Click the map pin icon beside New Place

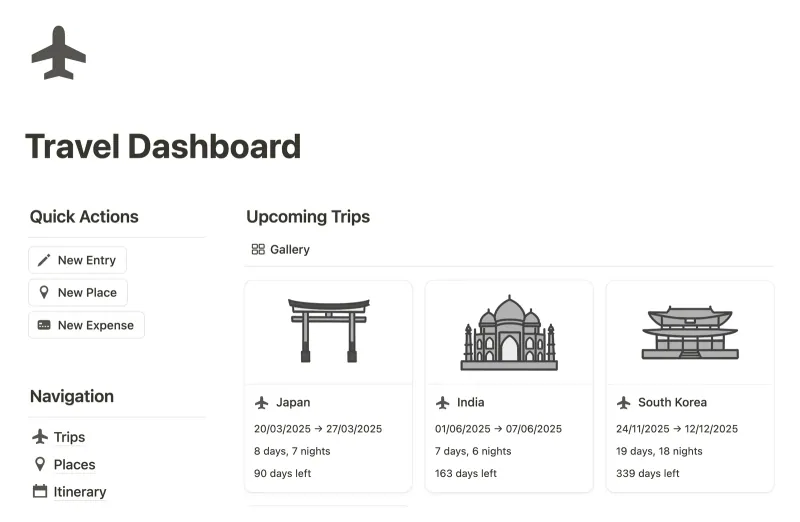click(44, 292)
